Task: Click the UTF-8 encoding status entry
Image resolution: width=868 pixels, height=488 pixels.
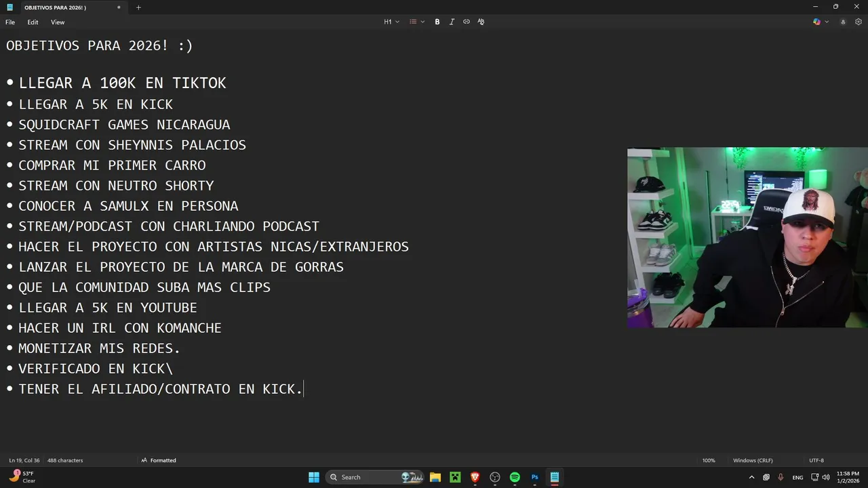Action: (816, 460)
